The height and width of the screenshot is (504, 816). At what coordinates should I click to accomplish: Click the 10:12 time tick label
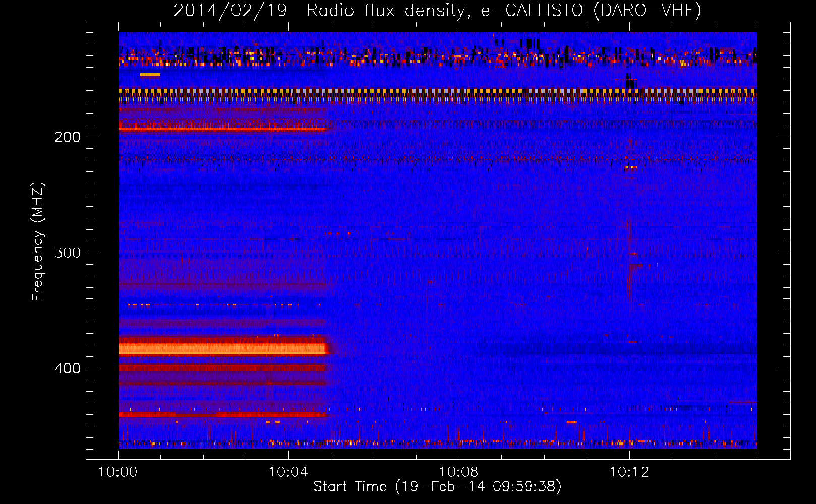pos(629,472)
